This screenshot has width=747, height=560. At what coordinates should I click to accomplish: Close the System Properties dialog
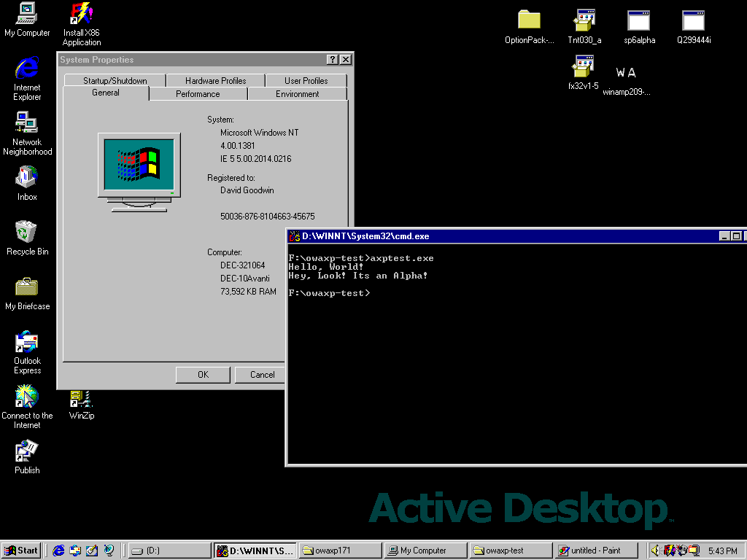(x=346, y=60)
